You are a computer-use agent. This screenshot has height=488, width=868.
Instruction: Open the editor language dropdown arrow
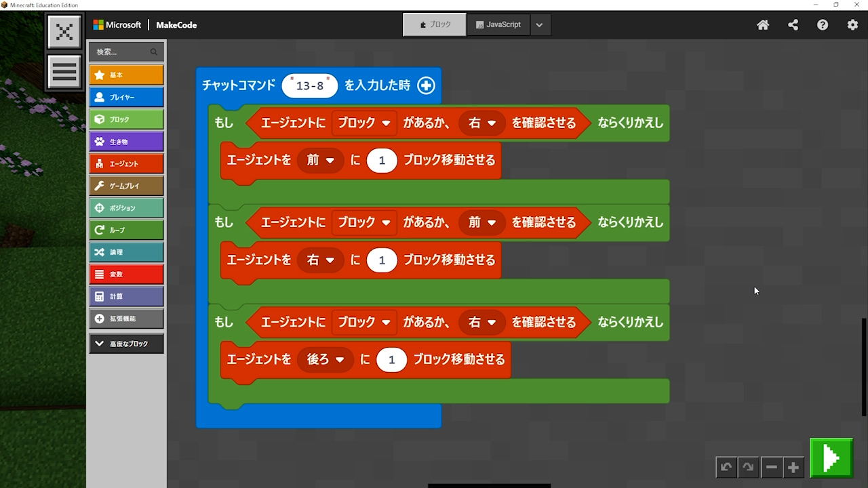(x=539, y=25)
